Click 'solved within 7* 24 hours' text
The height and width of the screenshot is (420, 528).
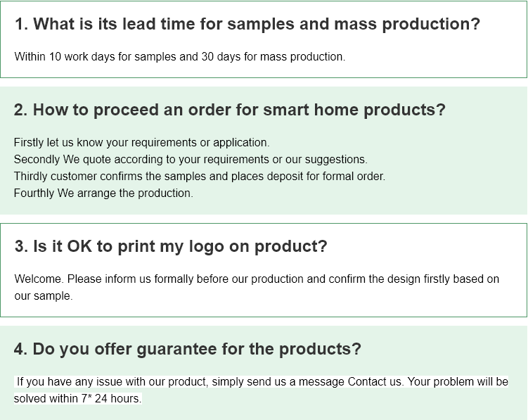78,398
